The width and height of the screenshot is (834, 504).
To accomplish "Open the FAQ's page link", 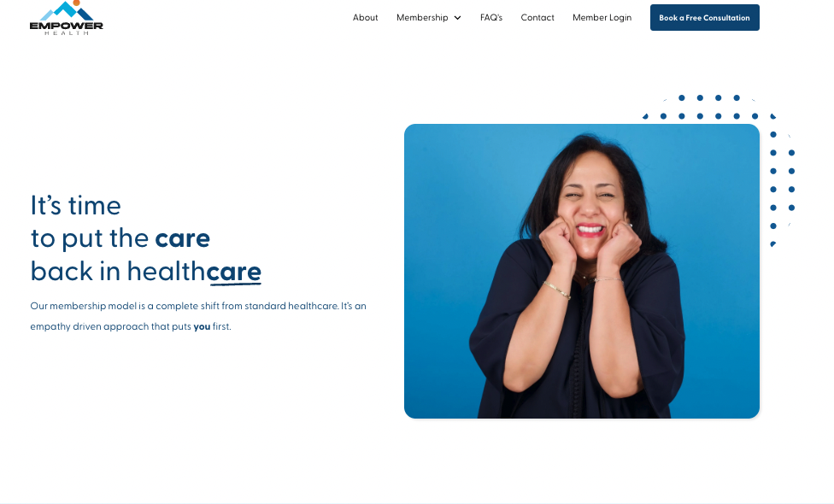I will [x=491, y=18].
